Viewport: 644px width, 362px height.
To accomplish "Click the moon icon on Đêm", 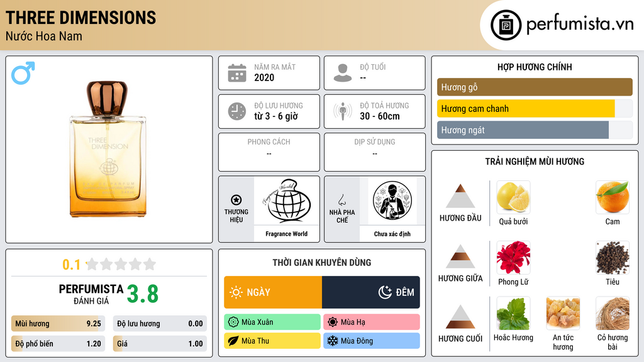I will [x=385, y=292].
